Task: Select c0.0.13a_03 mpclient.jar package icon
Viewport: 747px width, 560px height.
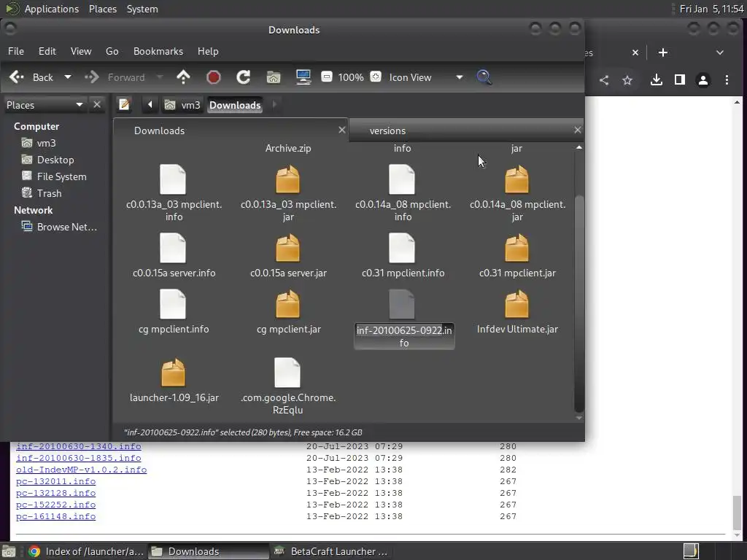Action: (x=287, y=179)
